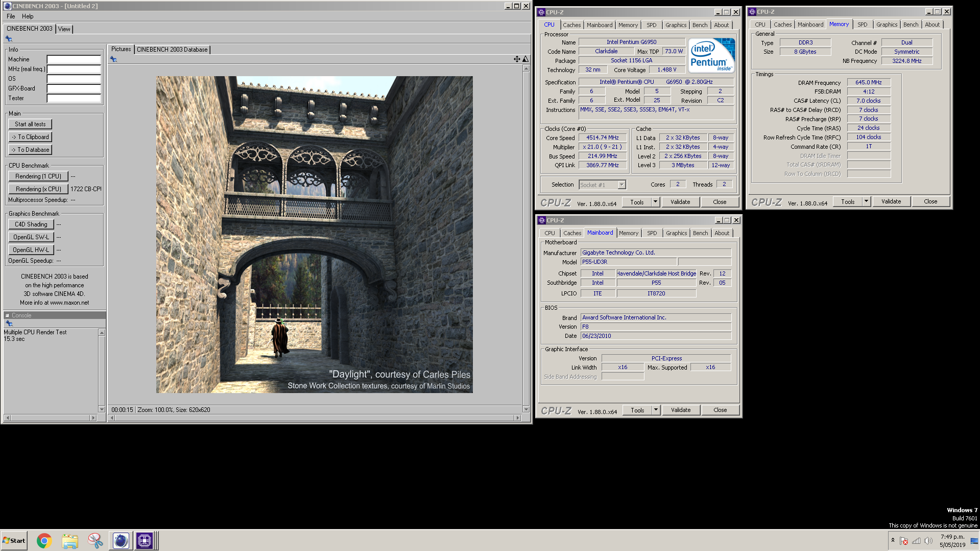Select the Pictures tab

click(x=121, y=49)
